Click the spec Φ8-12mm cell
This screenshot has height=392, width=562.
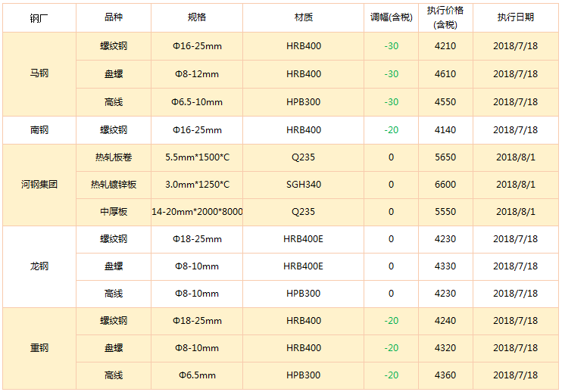[197, 74]
